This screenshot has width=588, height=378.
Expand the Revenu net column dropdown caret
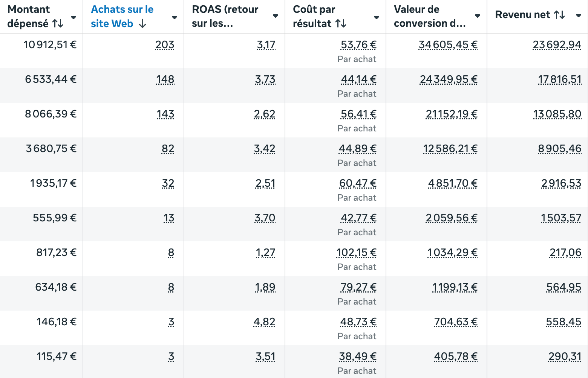(x=579, y=15)
